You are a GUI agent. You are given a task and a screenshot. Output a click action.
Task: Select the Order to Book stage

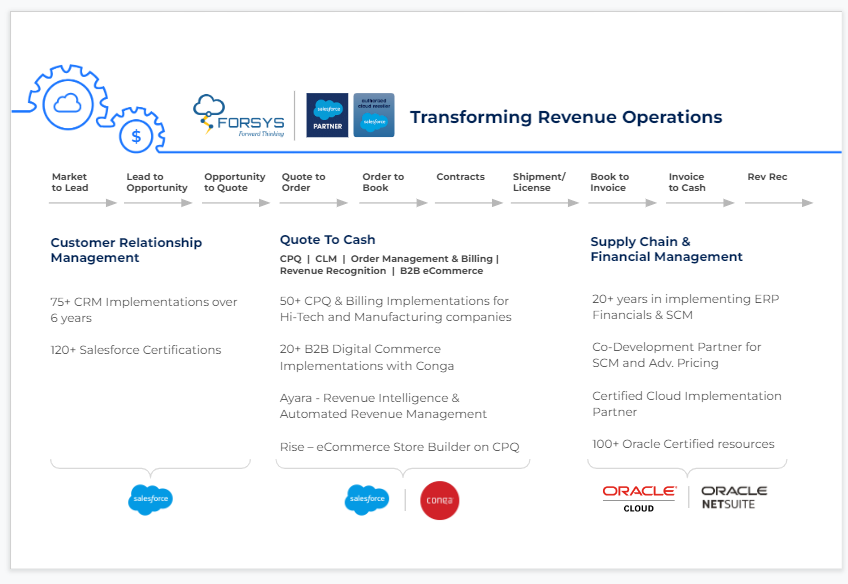click(x=383, y=182)
